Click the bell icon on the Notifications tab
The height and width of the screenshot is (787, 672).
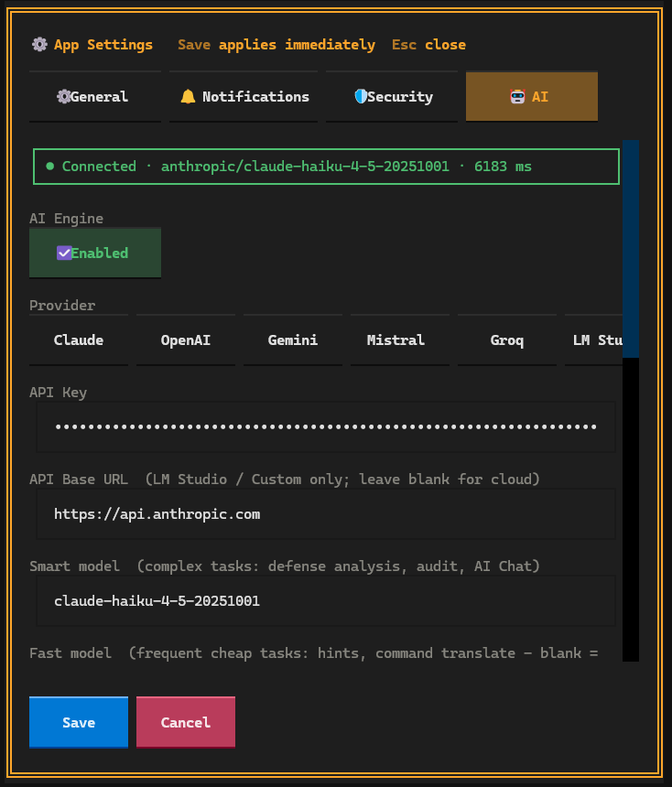187,95
